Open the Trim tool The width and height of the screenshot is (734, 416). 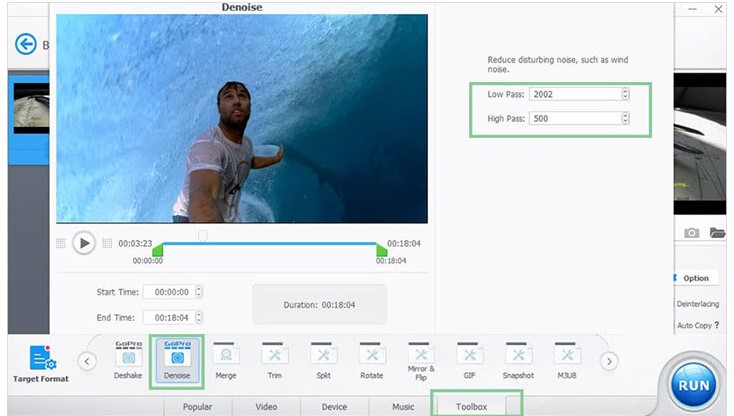coord(275,360)
